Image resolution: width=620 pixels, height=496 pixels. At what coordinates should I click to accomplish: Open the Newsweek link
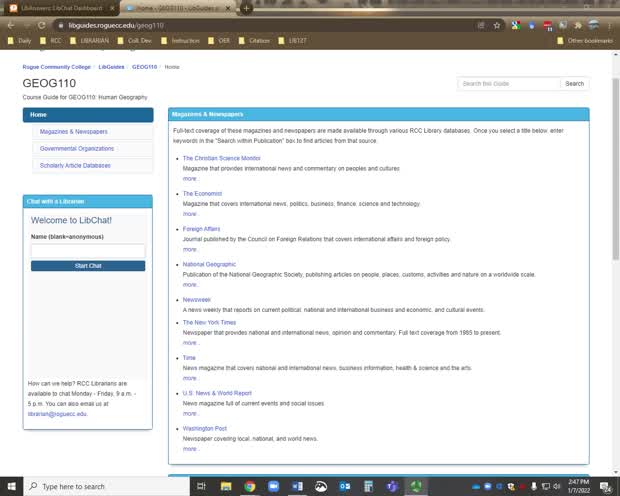[x=197, y=300]
